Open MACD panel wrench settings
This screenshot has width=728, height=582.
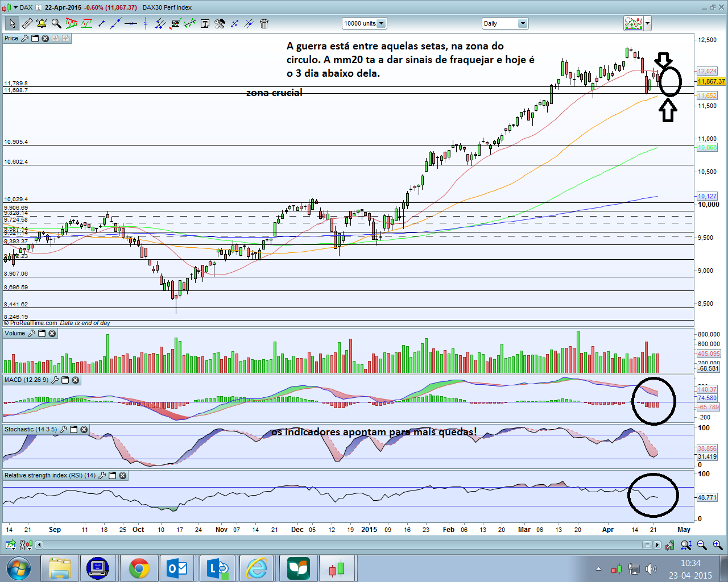55,380
